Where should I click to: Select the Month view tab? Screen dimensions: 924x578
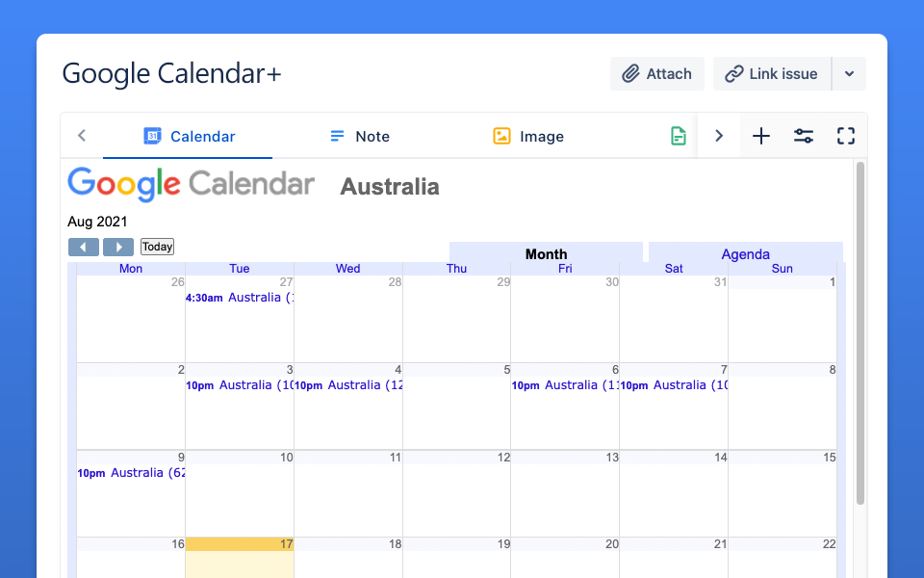(546, 253)
